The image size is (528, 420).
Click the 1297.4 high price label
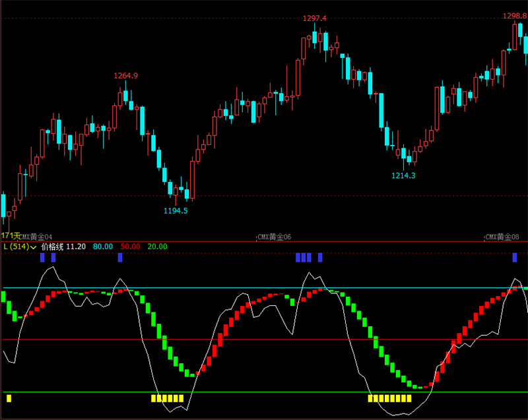coord(315,18)
